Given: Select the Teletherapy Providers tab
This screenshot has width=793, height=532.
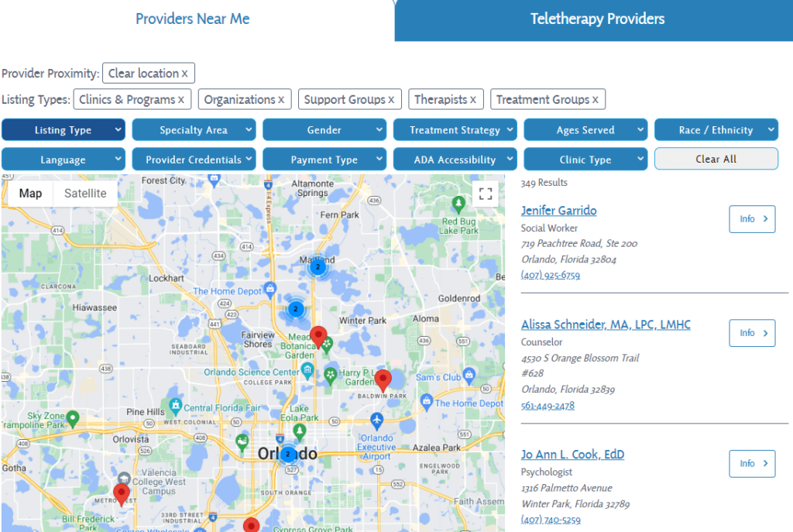Looking at the screenshot, I should point(597,19).
